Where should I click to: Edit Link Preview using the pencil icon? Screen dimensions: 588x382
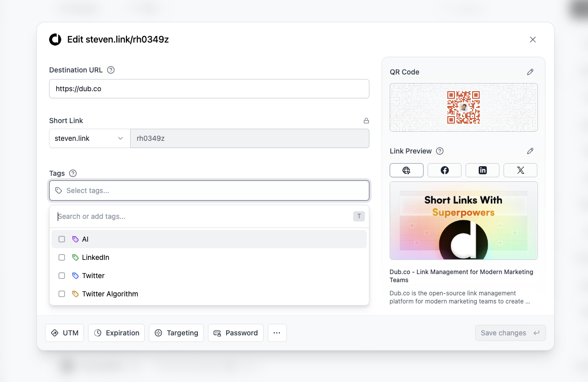point(530,150)
